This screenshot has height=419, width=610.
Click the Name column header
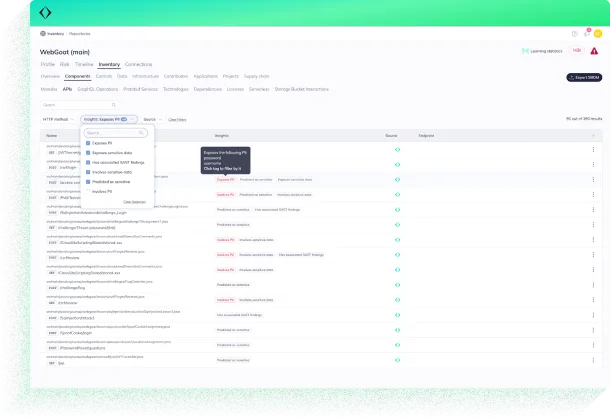(x=52, y=136)
